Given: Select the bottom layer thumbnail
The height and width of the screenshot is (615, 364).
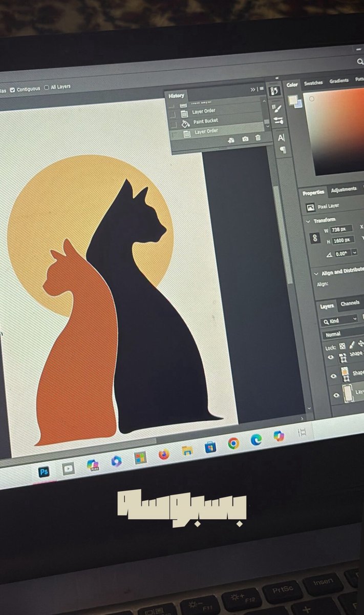Looking at the screenshot, I should pyautogui.click(x=348, y=393).
